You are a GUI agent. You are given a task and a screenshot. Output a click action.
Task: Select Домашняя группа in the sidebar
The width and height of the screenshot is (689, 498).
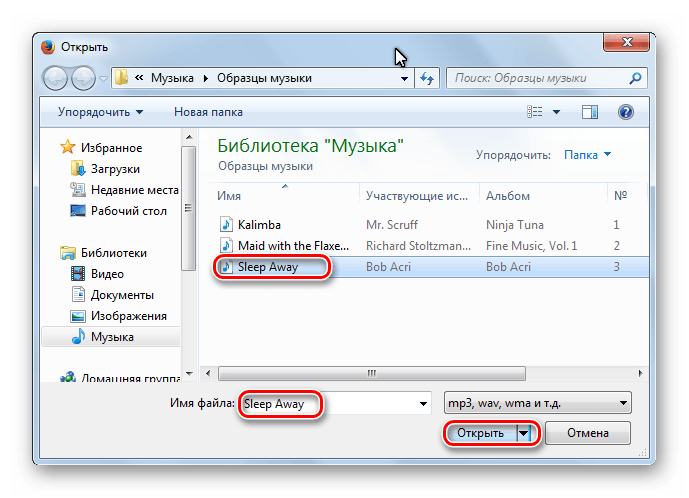coord(131,378)
